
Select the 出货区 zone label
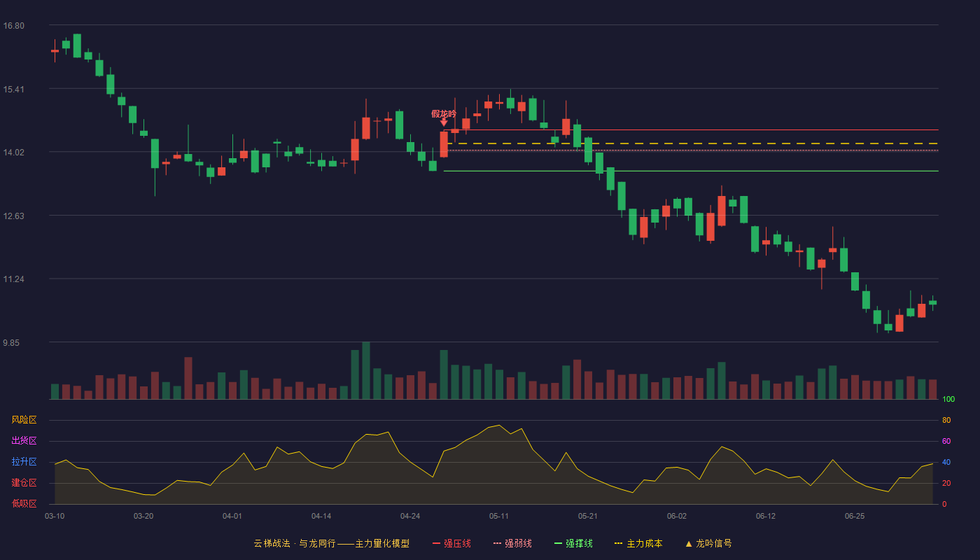coord(24,441)
